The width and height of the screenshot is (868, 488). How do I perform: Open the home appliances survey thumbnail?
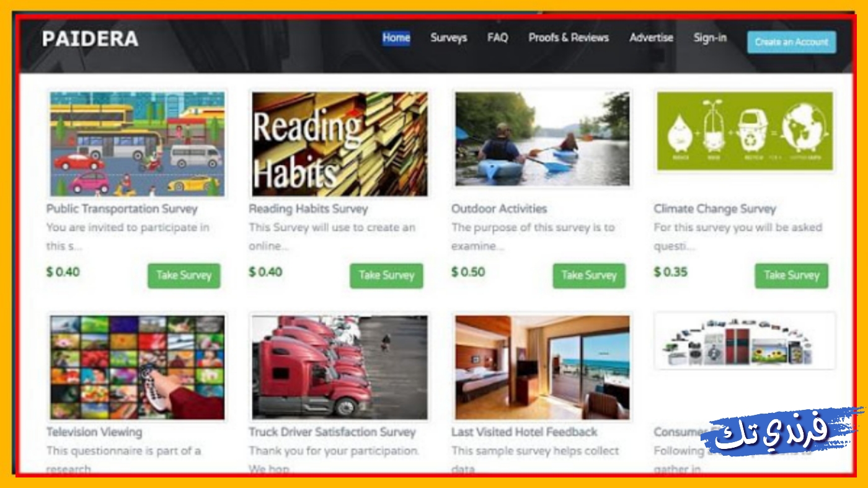tap(745, 341)
